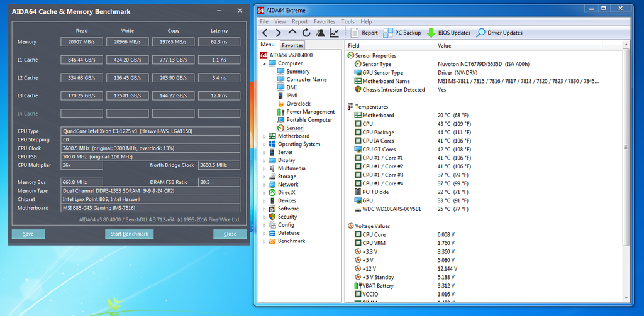Expand the Benchmark tree node
The height and width of the screenshot is (316, 644).
[264, 241]
